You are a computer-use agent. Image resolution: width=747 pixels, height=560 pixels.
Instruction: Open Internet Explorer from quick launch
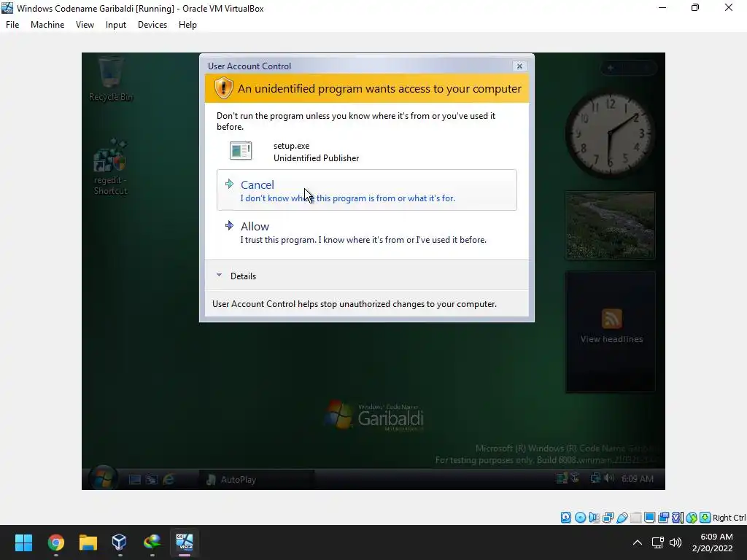[x=169, y=480]
